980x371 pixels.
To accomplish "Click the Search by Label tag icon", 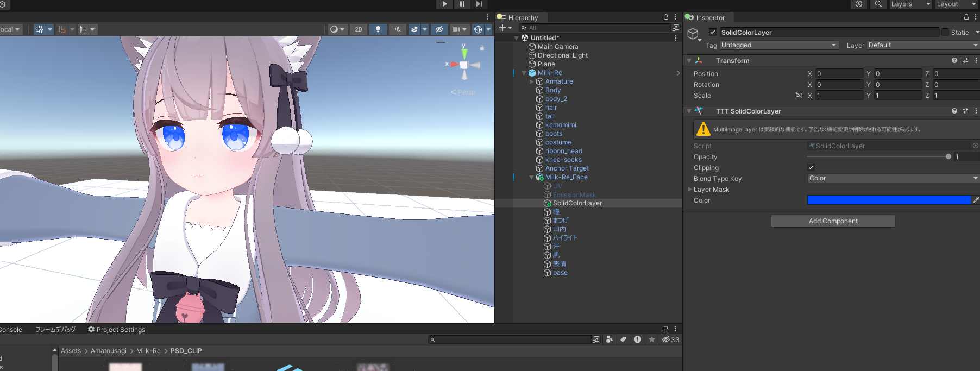I will click(x=623, y=339).
